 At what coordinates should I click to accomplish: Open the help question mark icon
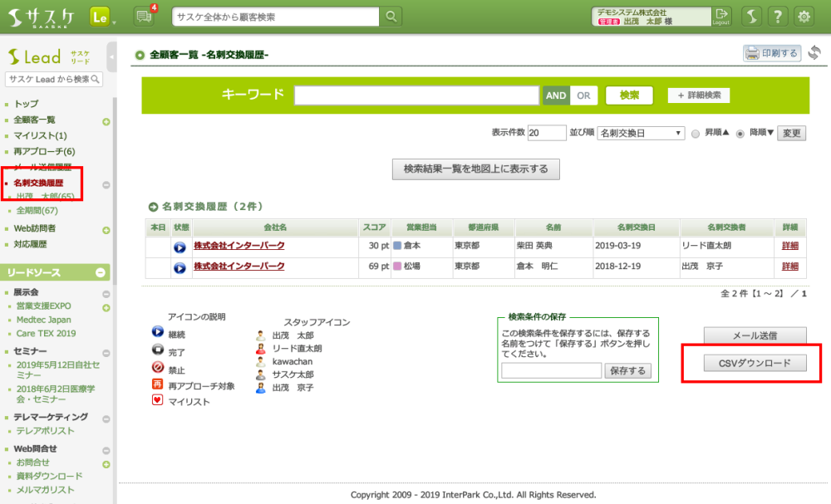(x=777, y=17)
